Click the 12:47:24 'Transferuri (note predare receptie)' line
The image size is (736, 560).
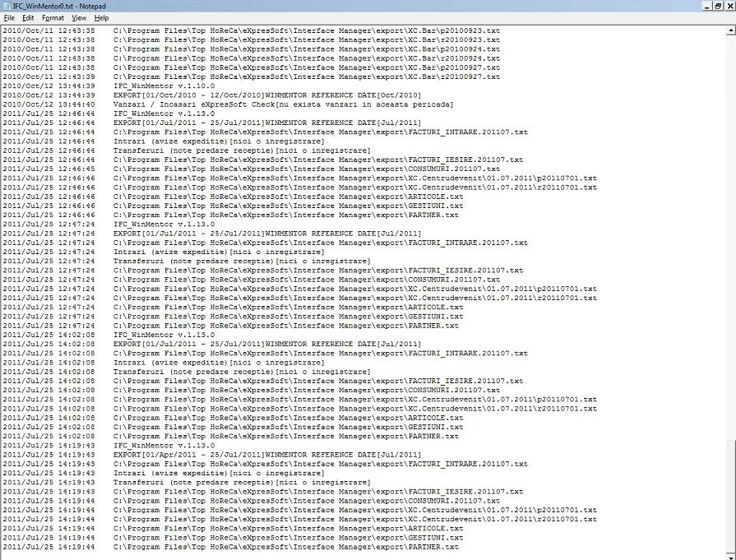[x=187, y=261]
